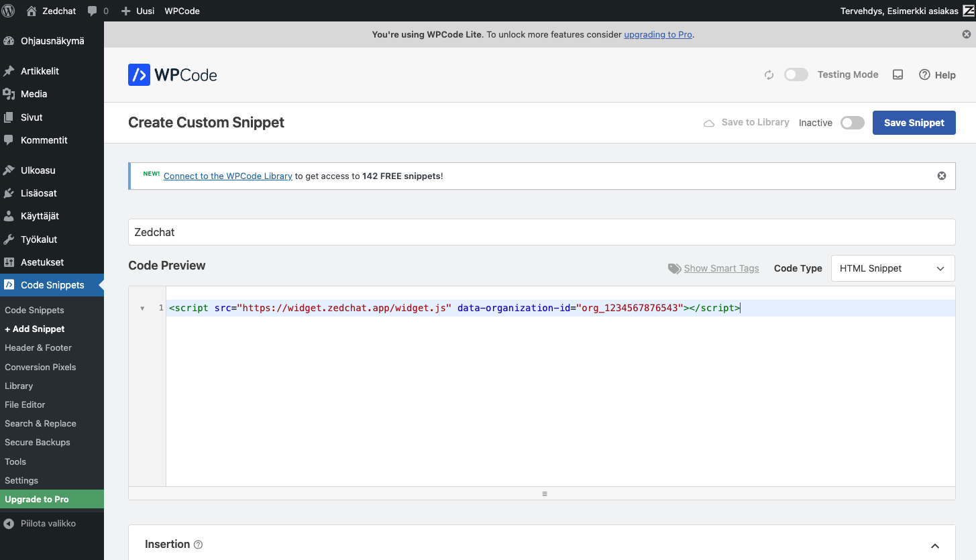Click the Insertion help tooltip icon

tap(198, 545)
